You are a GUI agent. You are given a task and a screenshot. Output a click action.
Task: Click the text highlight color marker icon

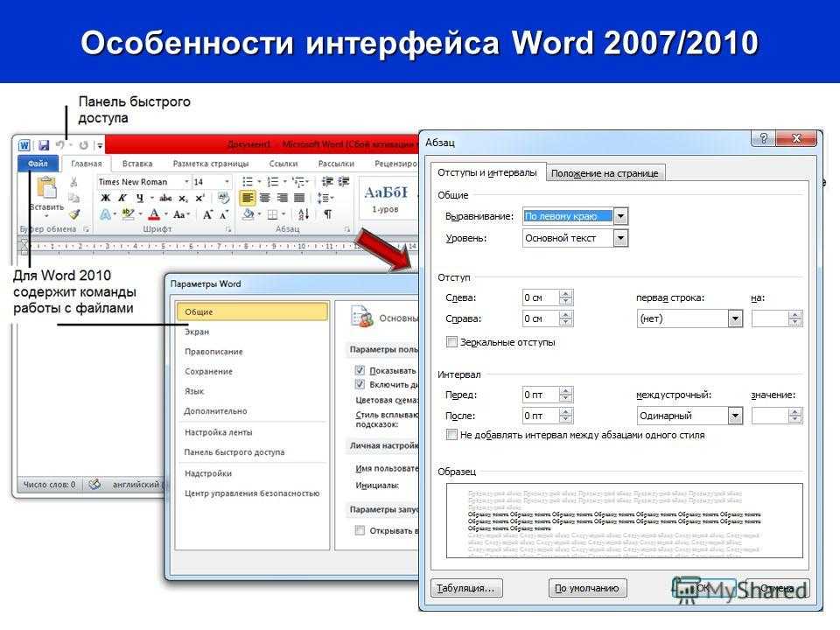pos(128,214)
